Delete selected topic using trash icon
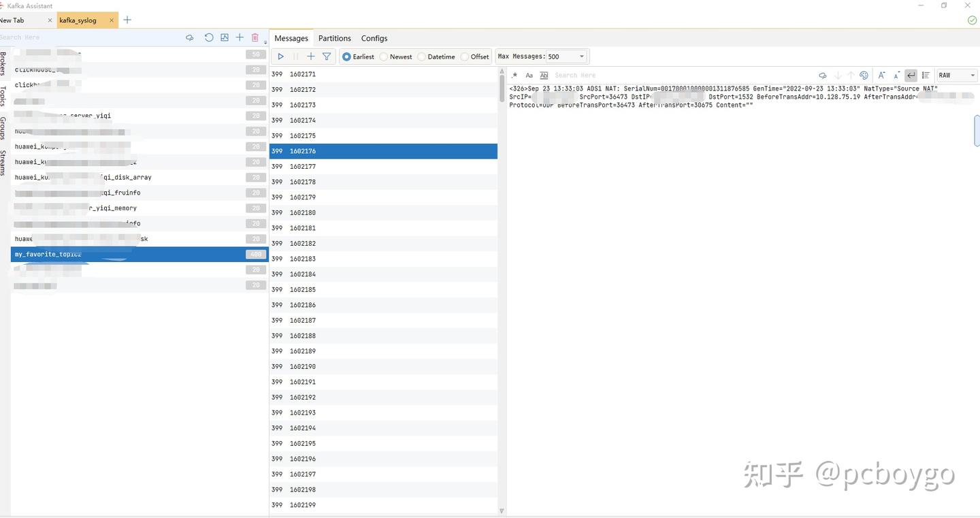 255,37
